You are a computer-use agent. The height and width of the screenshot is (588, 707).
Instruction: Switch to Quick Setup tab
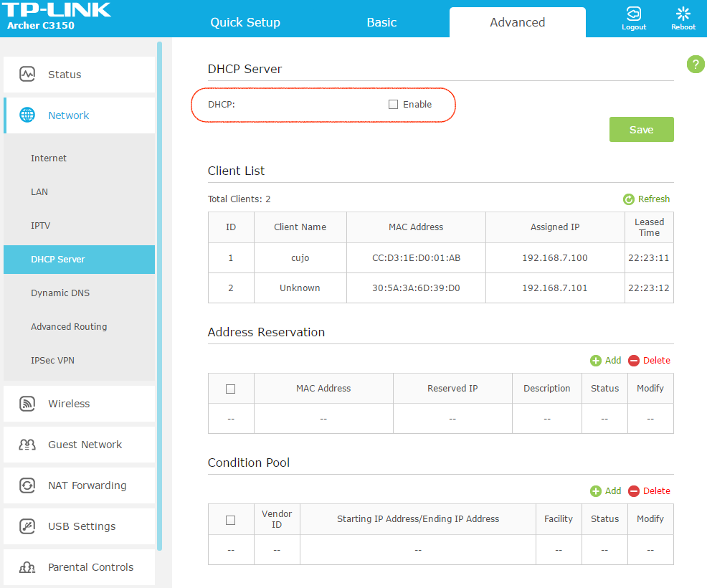(x=245, y=22)
